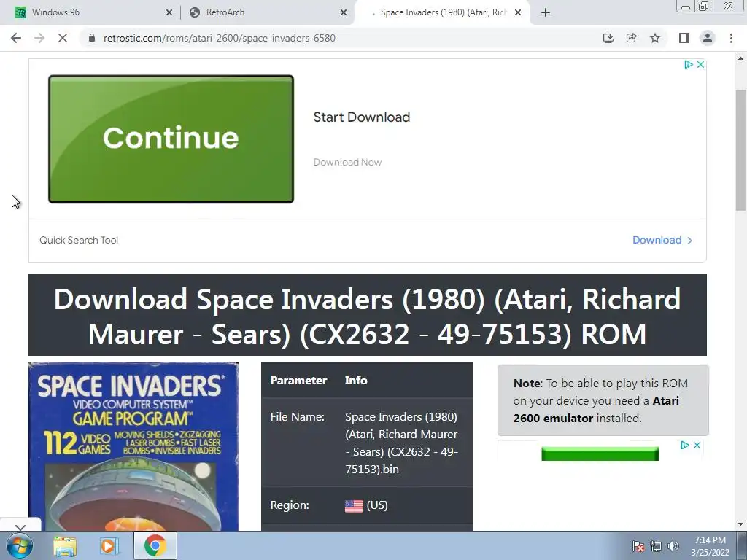The height and width of the screenshot is (560, 747).
Task: Click the Info column header
Action: tap(356, 381)
